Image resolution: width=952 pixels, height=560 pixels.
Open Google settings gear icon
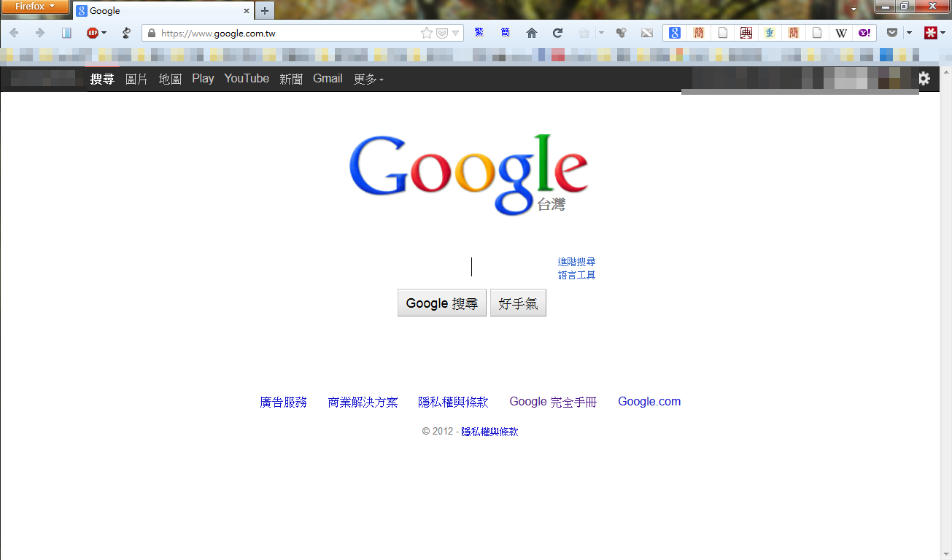[x=924, y=79]
